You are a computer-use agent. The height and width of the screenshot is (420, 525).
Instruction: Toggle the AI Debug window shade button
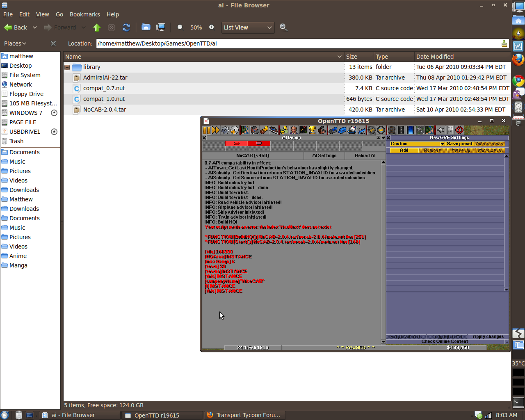[x=379, y=138]
